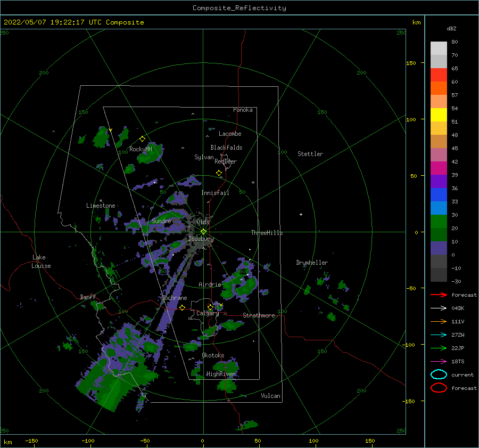This screenshot has width=479, height=448.
Task: Click the green 22JP arrow legend icon
Action: click(439, 348)
